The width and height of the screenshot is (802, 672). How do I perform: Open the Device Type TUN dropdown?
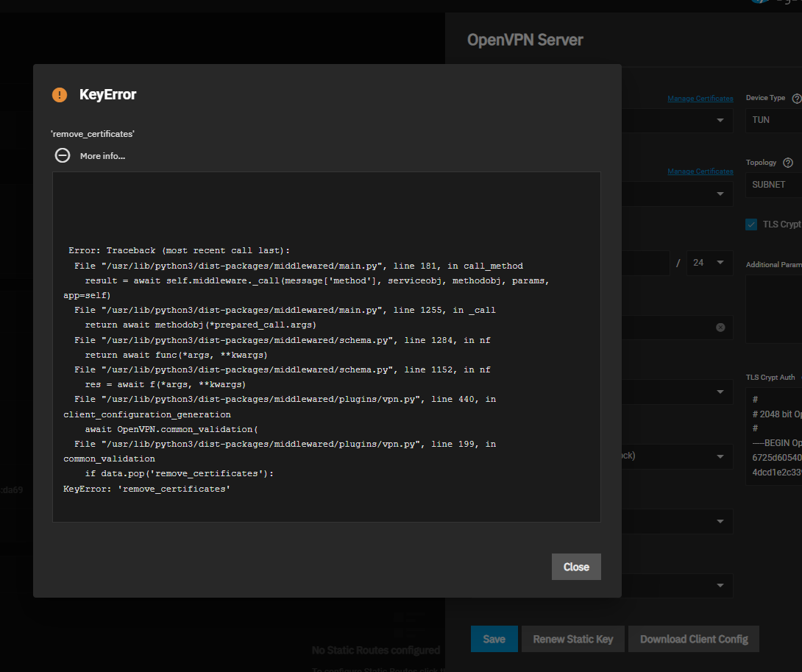(x=773, y=120)
